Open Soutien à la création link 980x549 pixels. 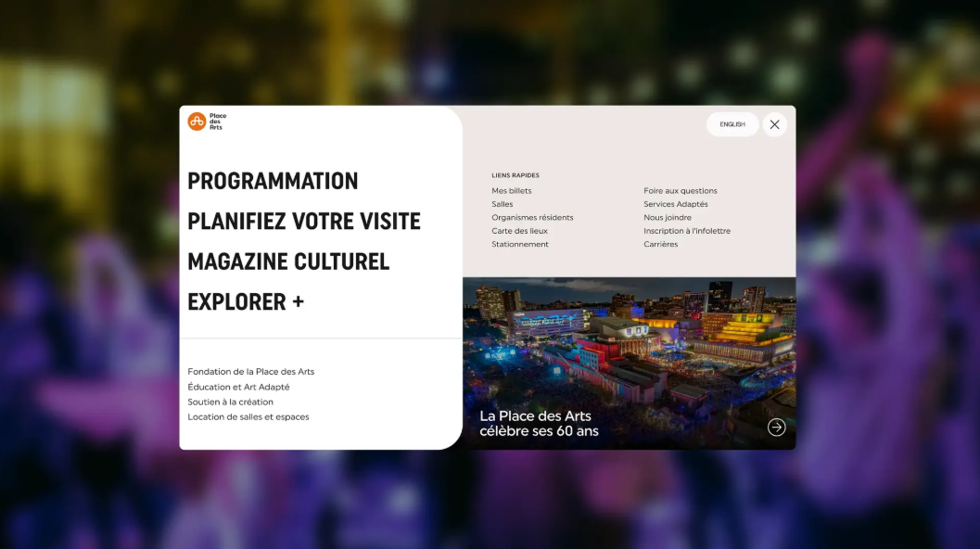click(230, 402)
